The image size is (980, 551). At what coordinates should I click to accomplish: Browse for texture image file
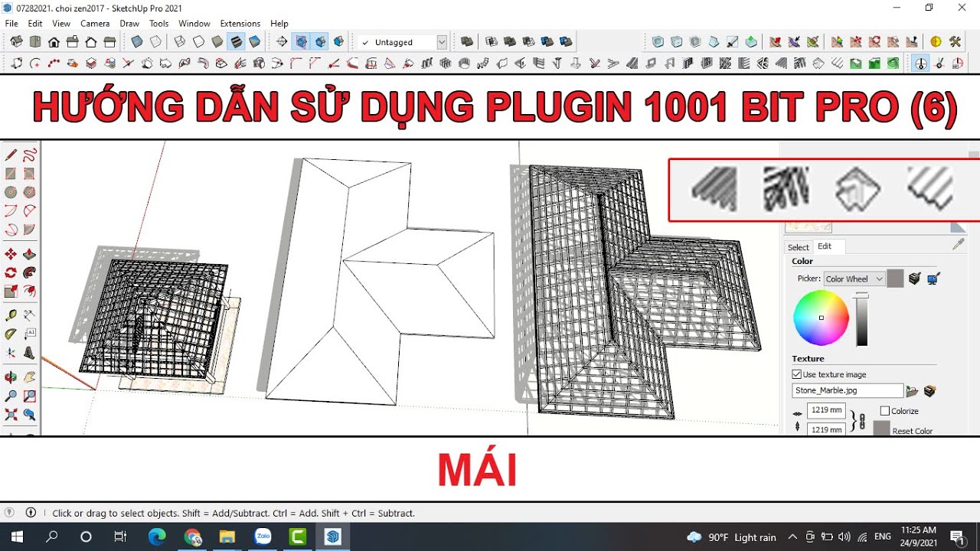[x=912, y=391]
